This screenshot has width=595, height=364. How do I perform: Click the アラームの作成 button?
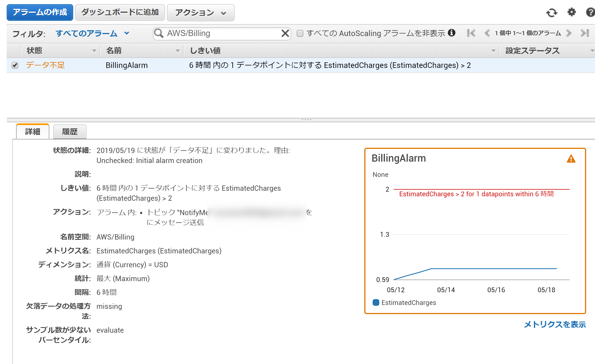[40, 12]
